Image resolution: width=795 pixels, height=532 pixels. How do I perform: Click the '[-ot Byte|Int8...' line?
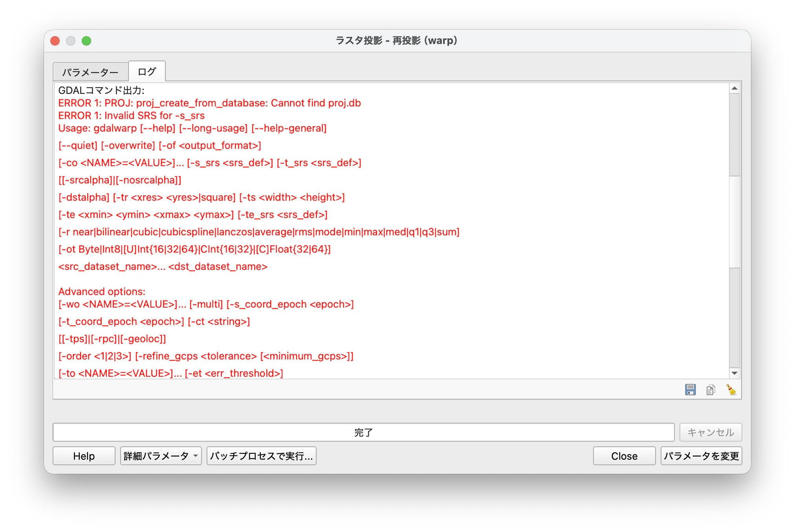click(x=194, y=249)
